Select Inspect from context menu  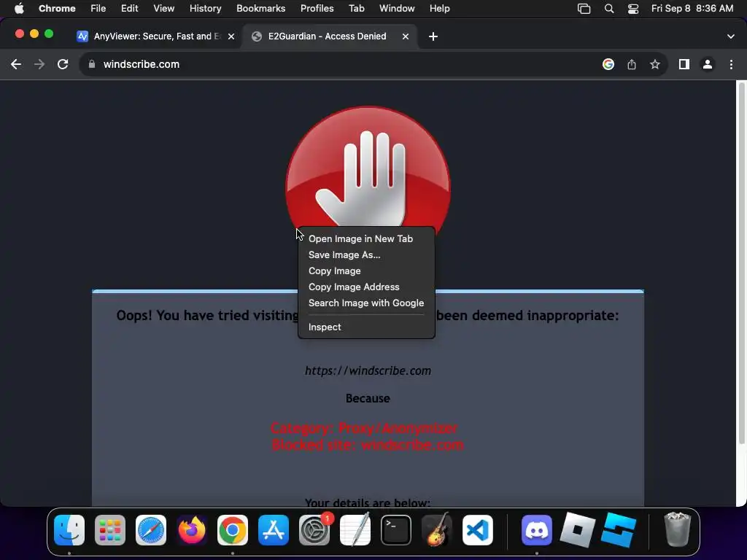point(325,327)
